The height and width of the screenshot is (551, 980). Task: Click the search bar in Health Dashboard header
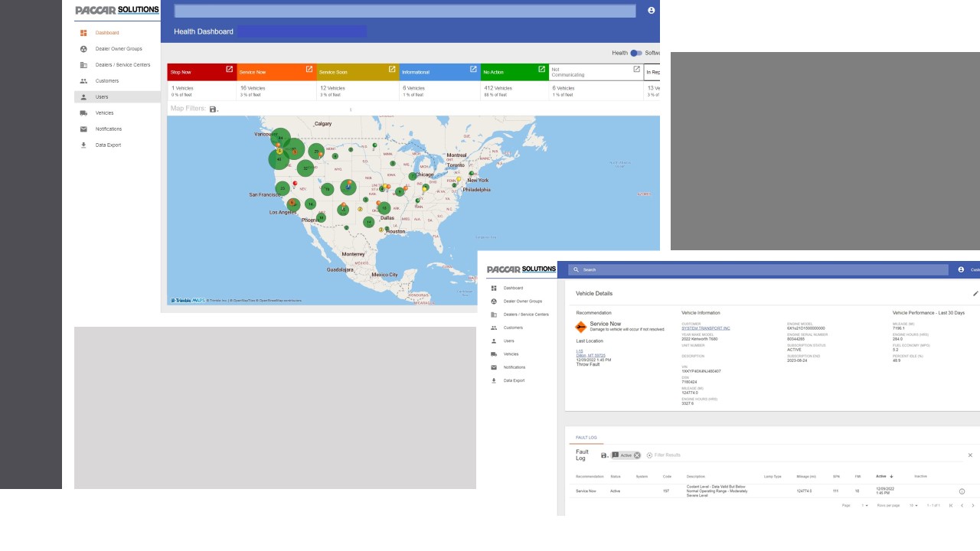coord(405,11)
